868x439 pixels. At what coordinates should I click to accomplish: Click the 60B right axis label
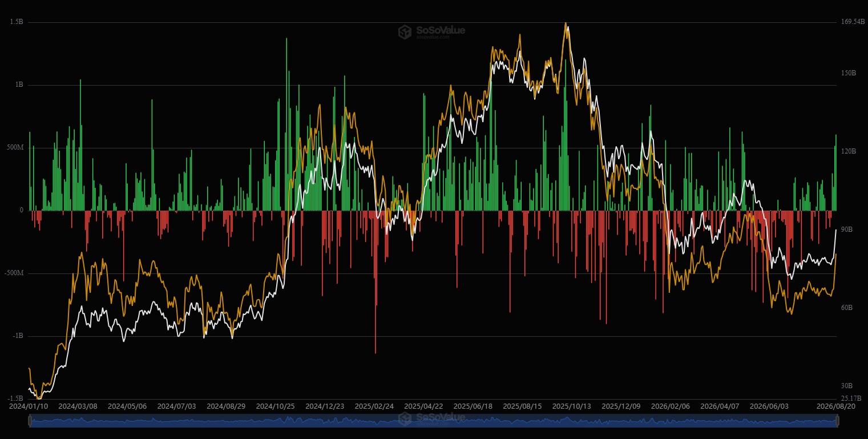[x=847, y=308]
